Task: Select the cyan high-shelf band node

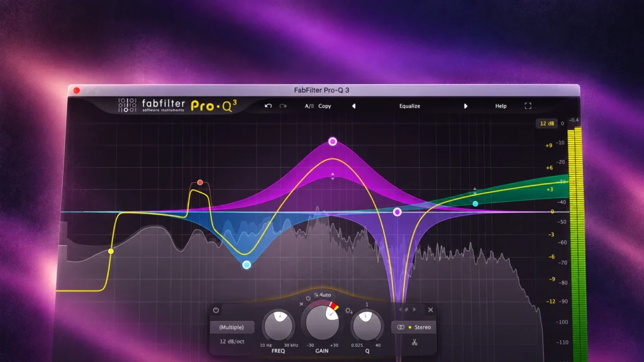Action: tap(475, 204)
